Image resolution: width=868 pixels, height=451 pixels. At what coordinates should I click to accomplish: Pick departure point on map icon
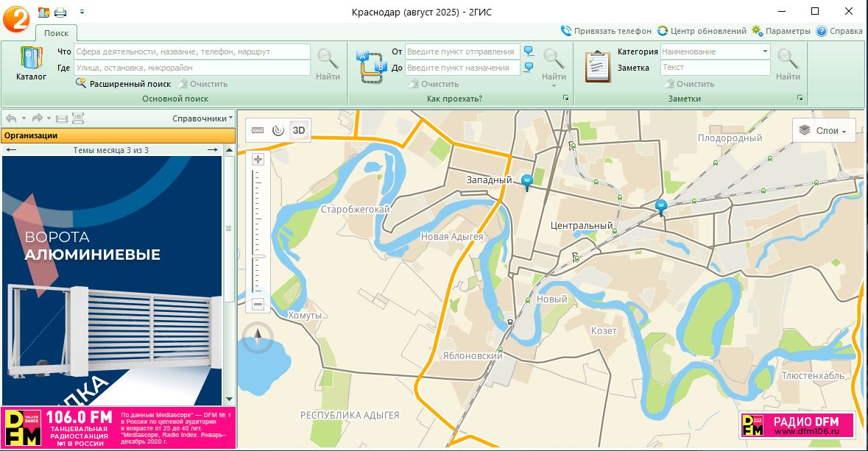(528, 52)
